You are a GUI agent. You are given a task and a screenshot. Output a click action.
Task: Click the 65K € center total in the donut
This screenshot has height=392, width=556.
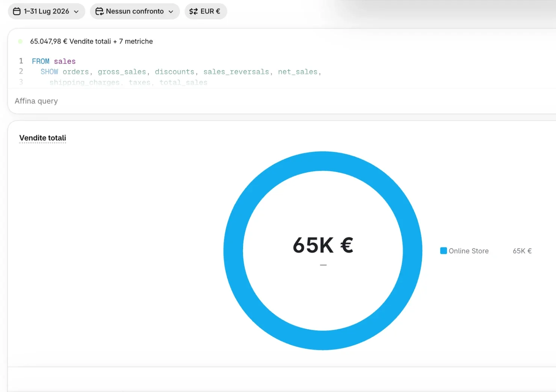pos(323,245)
